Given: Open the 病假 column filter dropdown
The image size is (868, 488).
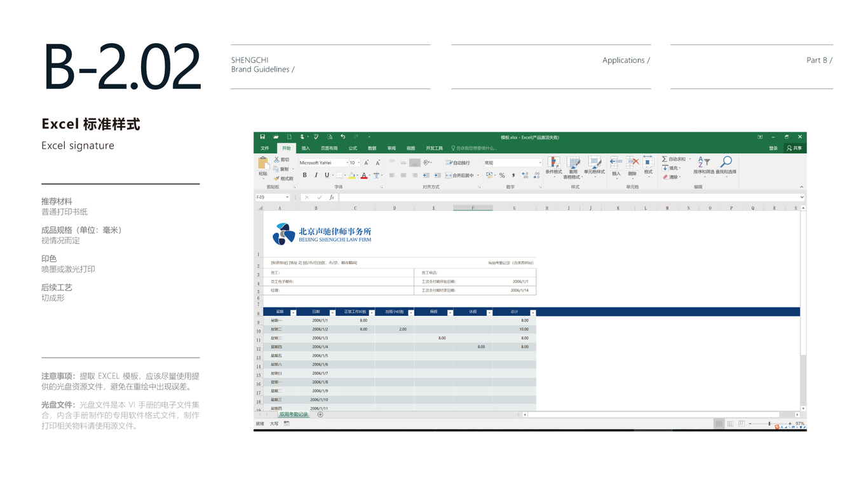Looking at the screenshot, I should [450, 313].
